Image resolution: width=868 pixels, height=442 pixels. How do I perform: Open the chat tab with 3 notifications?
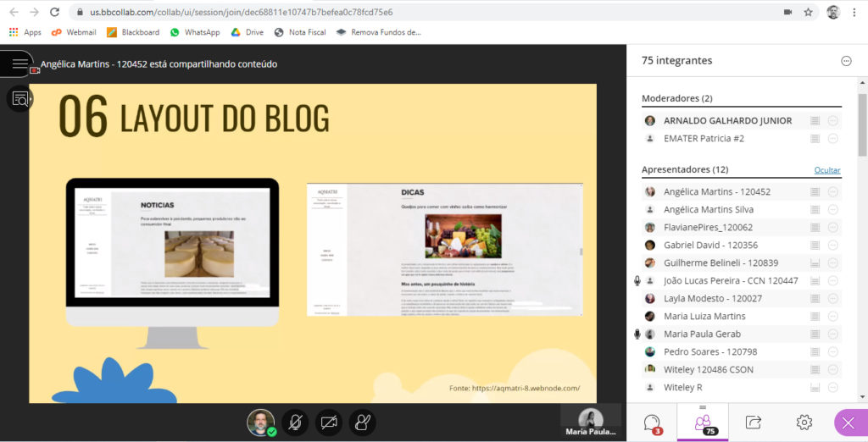click(651, 422)
